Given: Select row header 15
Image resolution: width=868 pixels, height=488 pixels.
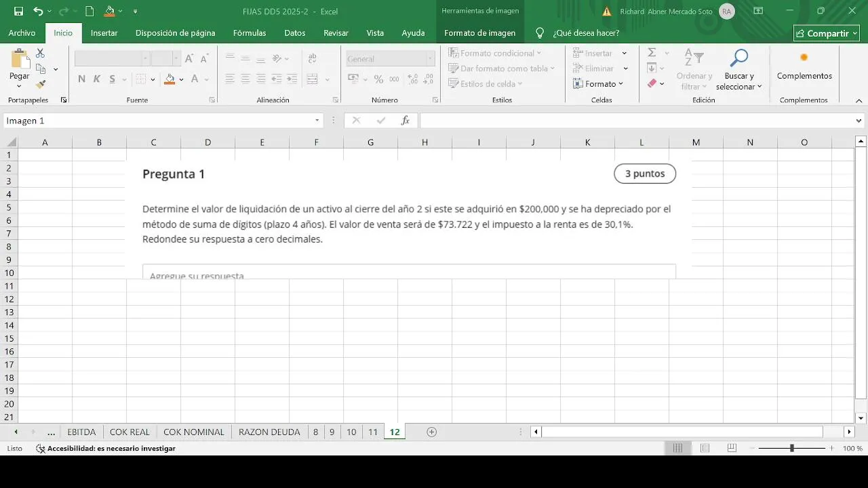Looking at the screenshot, I should [x=9, y=338].
